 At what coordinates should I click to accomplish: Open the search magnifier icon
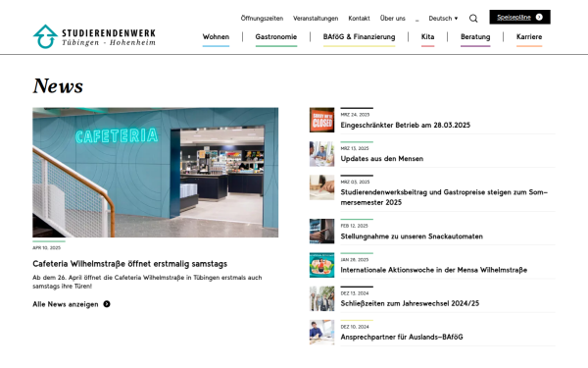[473, 19]
